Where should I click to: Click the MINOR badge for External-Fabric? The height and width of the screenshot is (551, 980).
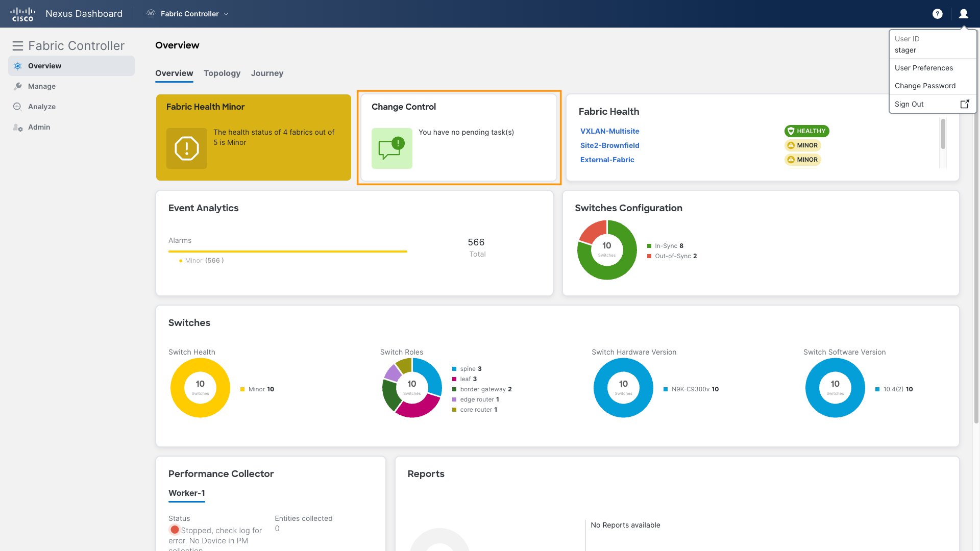[x=803, y=160]
